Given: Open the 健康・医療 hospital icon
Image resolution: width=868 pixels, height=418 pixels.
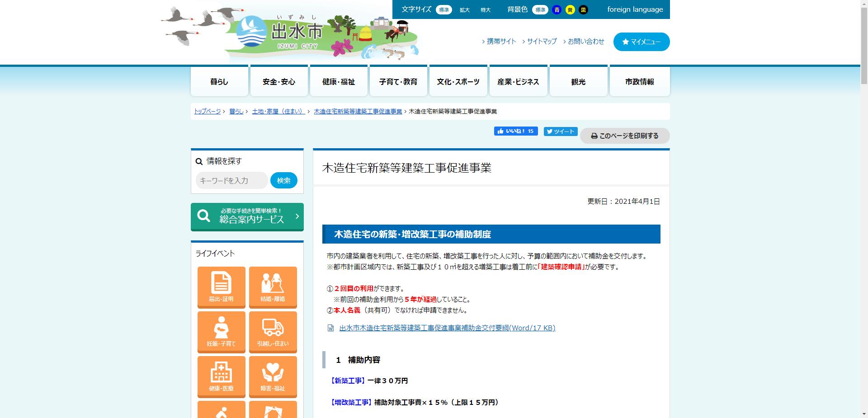Looking at the screenshot, I should pyautogui.click(x=221, y=376).
